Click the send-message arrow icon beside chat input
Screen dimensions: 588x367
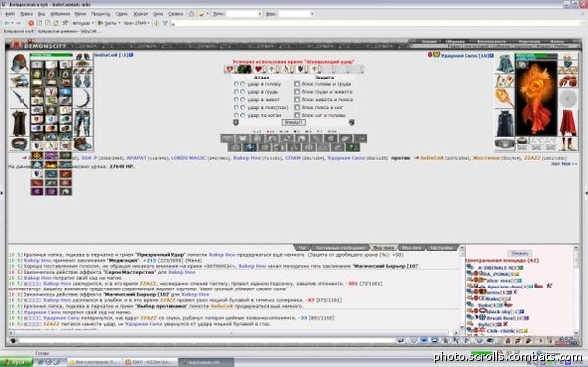(401, 341)
